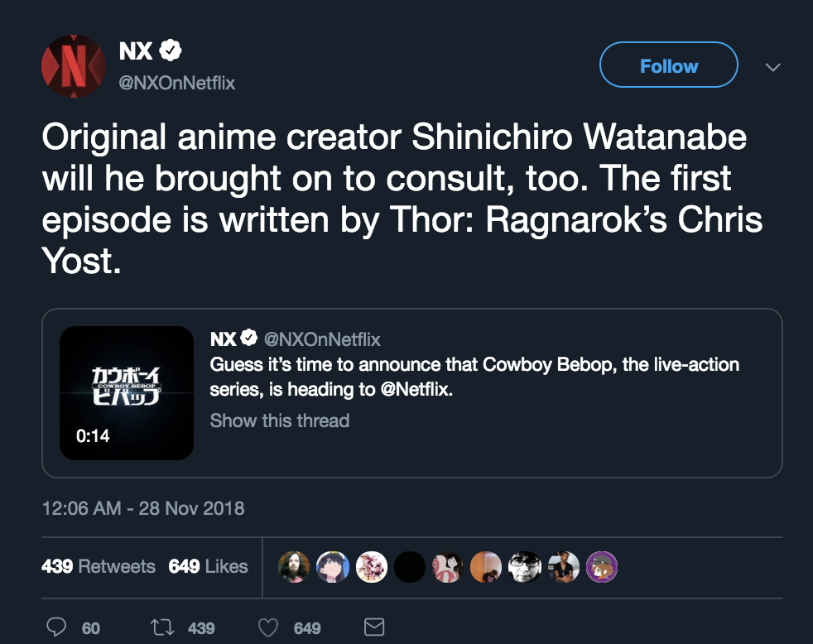The width and height of the screenshot is (813, 644).
Task: Play the Cowboy Bebop video thumbnail
Action: (127, 393)
